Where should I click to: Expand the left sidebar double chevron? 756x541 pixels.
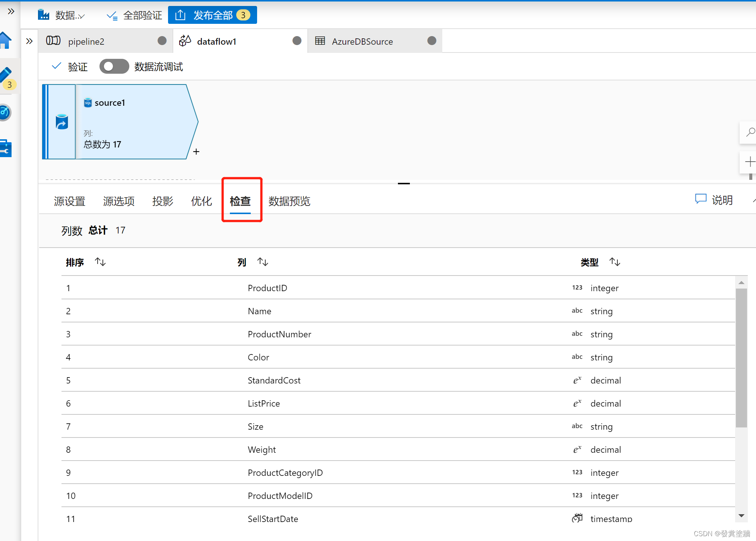tap(11, 12)
